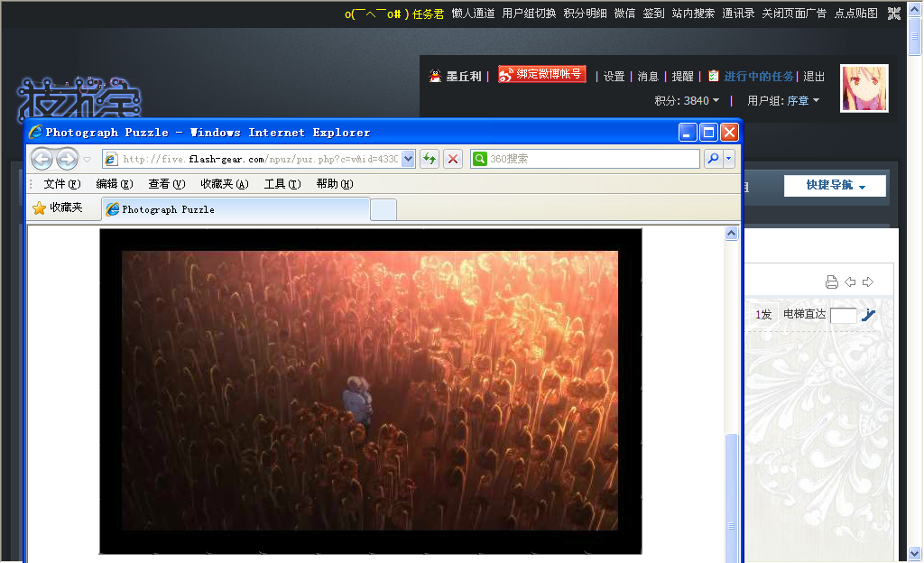Image resolution: width=924 pixels, height=563 pixels.
Task: Click the magnifier search button in IE
Action: pyautogui.click(x=713, y=159)
